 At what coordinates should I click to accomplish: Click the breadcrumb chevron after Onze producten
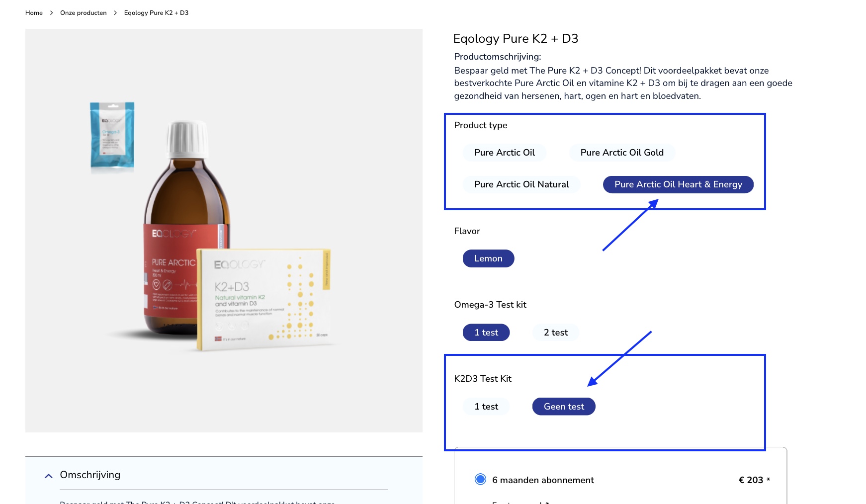point(115,13)
